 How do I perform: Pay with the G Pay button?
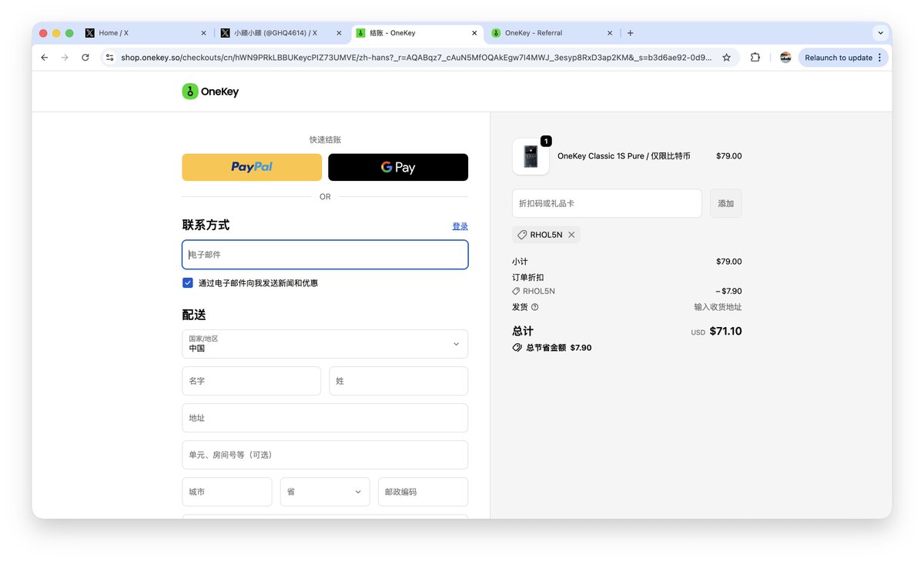pos(398,167)
